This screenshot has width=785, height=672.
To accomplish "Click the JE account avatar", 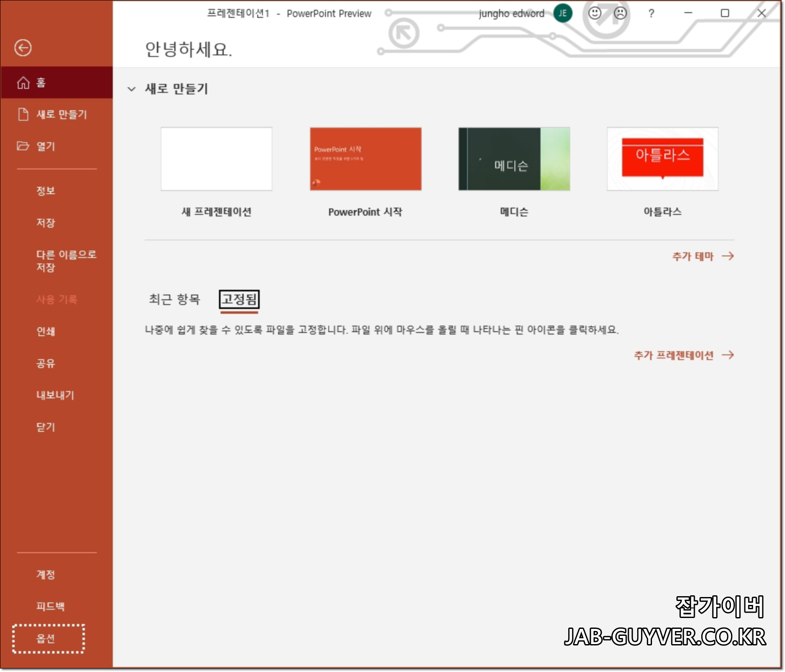I will [x=563, y=13].
